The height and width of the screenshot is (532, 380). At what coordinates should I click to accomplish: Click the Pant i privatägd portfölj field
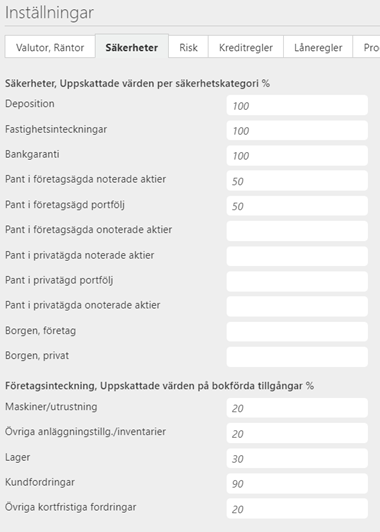297,281
